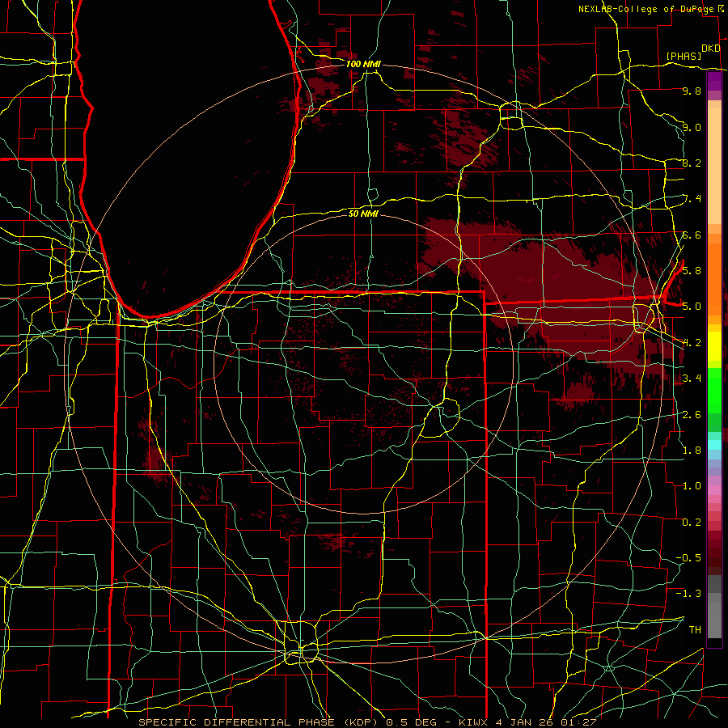The image size is (728, 728).
Task: Click the 5.8 value on color scale
Action: tap(692, 270)
